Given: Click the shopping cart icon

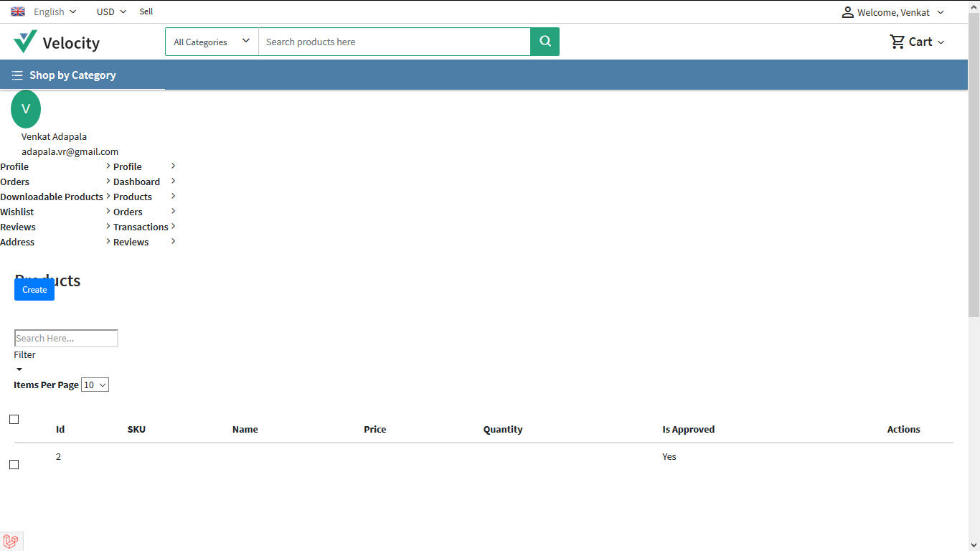Looking at the screenshot, I should [897, 42].
